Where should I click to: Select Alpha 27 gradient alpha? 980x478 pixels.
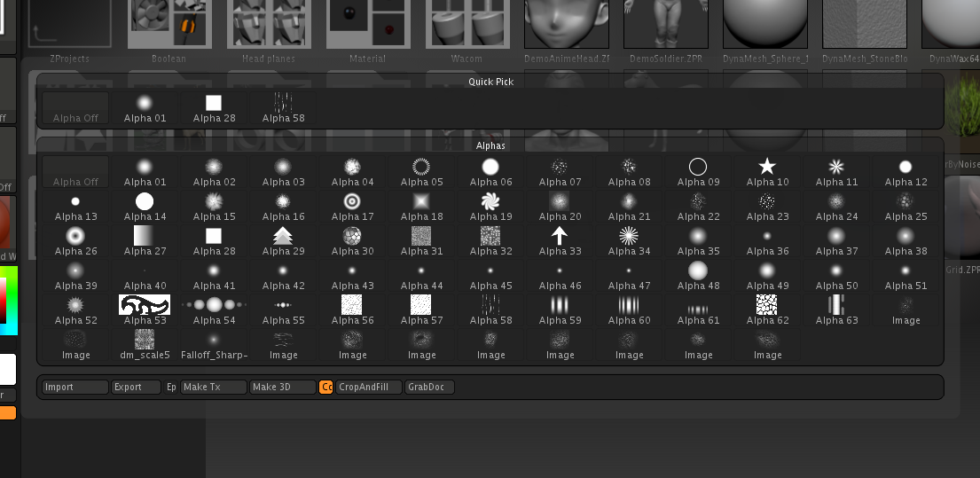145,241
